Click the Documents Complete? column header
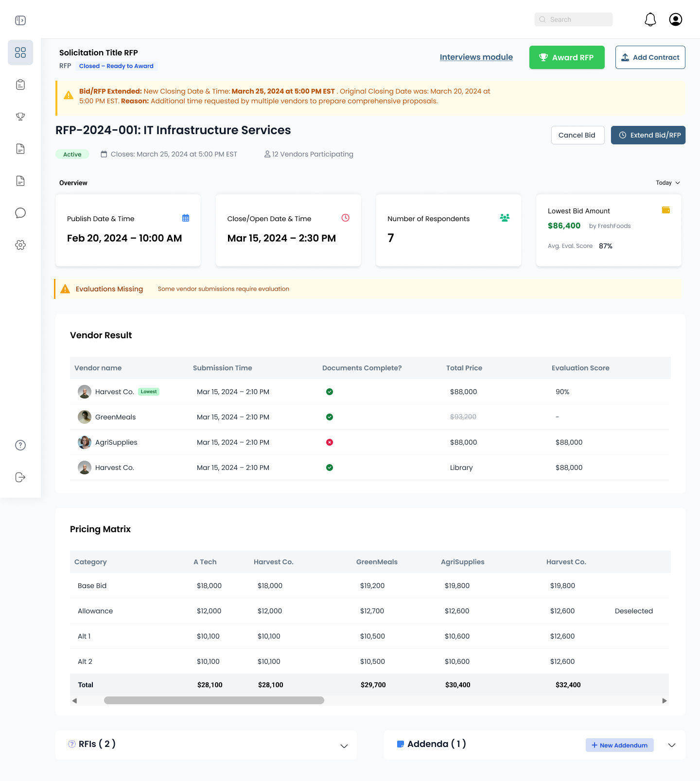This screenshot has height=781, width=700. (362, 368)
